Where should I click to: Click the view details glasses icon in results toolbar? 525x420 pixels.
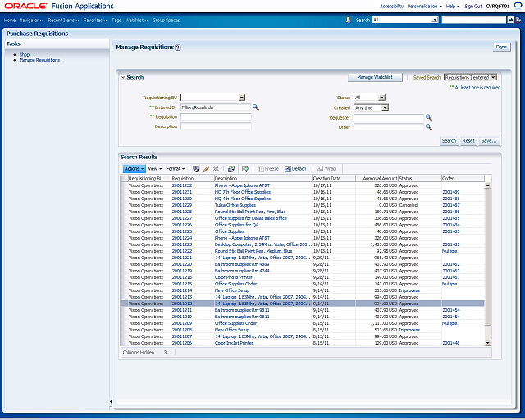coord(196,169)
